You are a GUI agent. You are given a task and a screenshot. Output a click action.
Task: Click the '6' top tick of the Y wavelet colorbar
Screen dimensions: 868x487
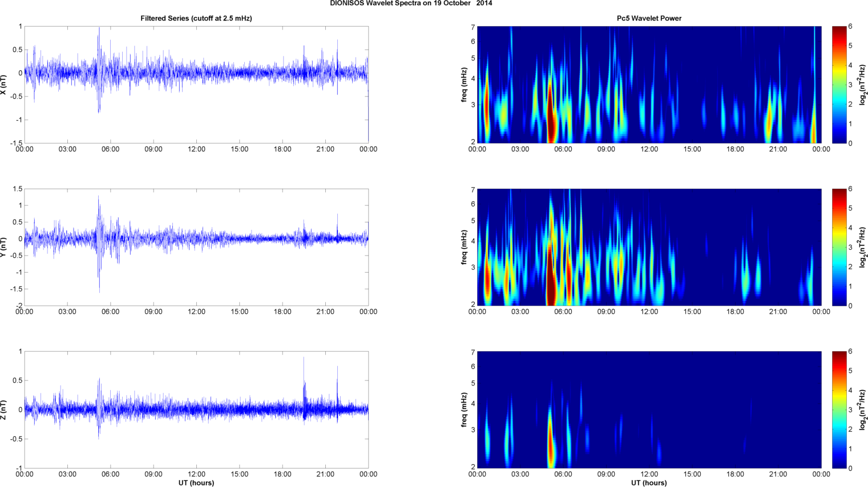tap(850, 189)
